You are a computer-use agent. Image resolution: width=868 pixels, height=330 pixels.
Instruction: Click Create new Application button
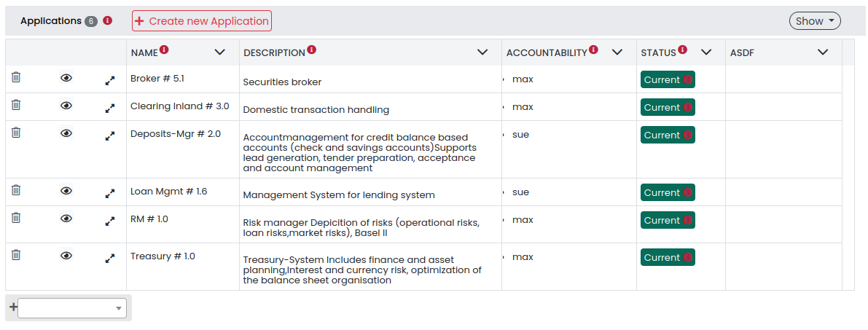(201, 21)
